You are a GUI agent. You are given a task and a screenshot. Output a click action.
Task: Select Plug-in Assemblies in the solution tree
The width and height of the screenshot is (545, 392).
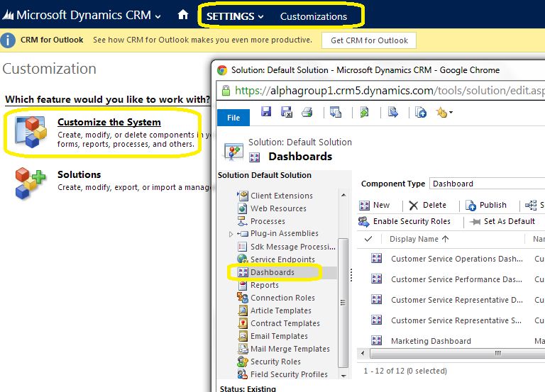285,233
